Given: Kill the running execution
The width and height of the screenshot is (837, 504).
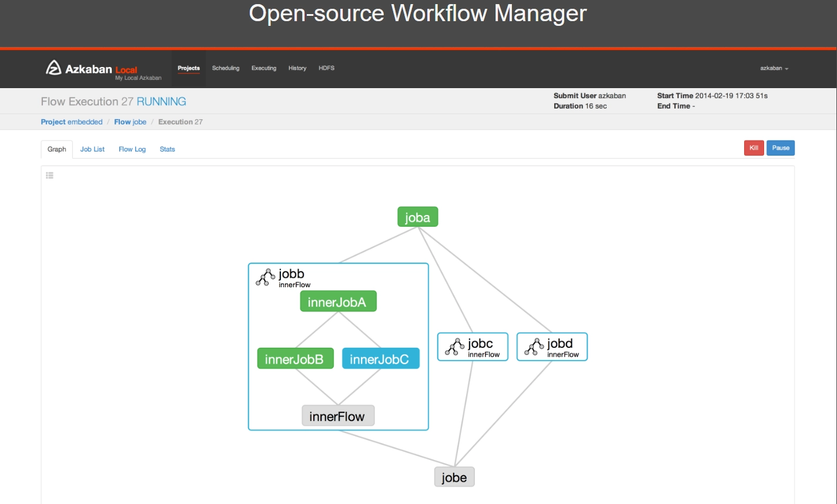Looking at the screenshot, I should 754,148.
